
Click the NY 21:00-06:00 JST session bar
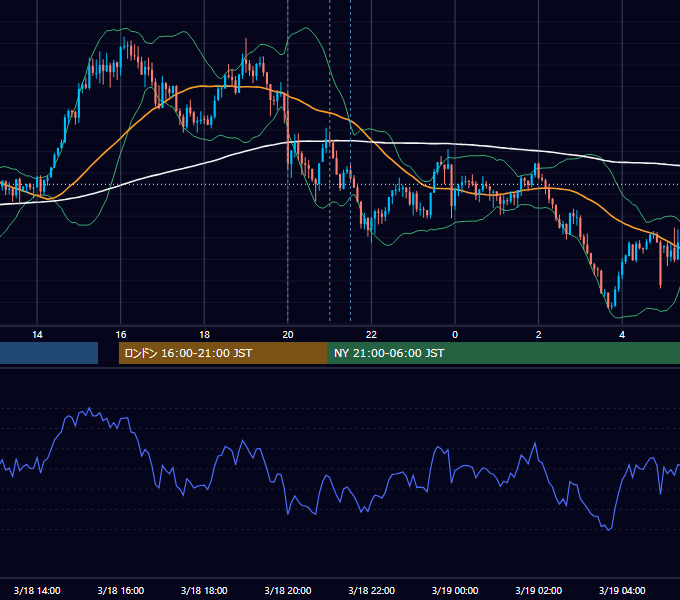[503, 353]
